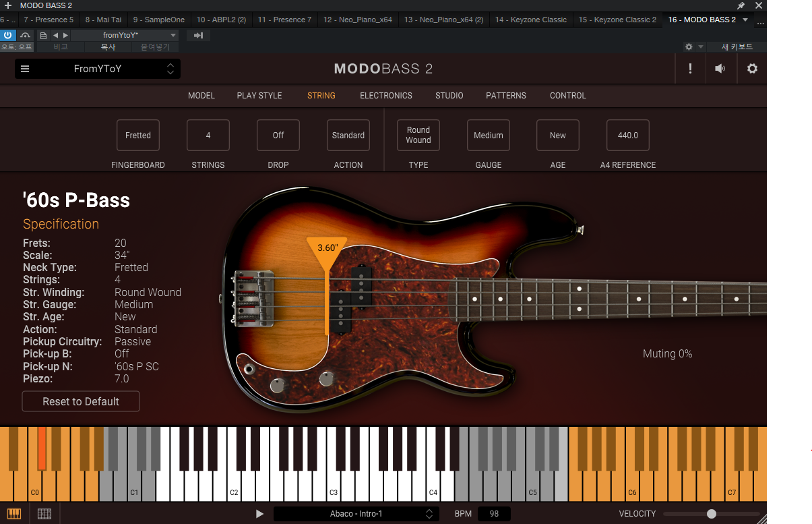Open host gear options near keyboard label
This screenshot has width=812, height=524.
pyautogui.click(x=689, y=47)
